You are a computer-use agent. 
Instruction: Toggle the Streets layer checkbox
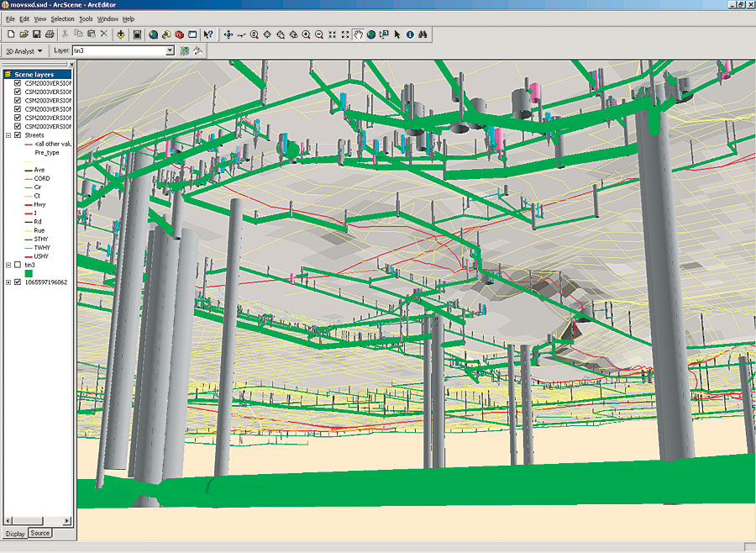(18, 135)
